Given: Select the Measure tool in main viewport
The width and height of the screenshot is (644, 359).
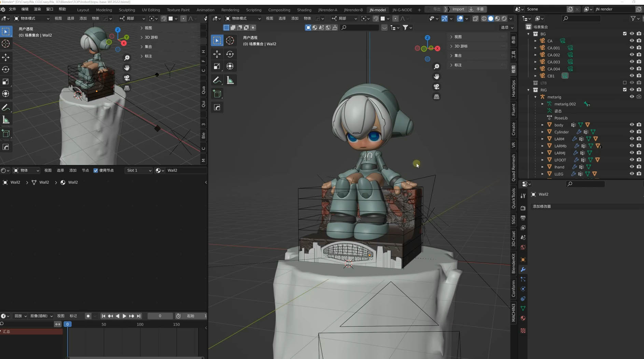Looking at the screenshot, I should click(230, 80).
